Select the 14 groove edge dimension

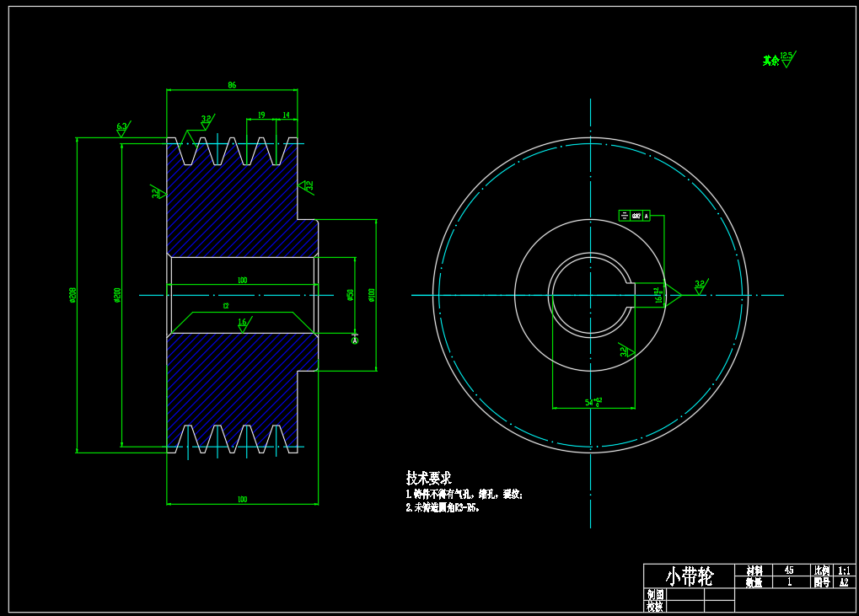click(x=286, y=115)
